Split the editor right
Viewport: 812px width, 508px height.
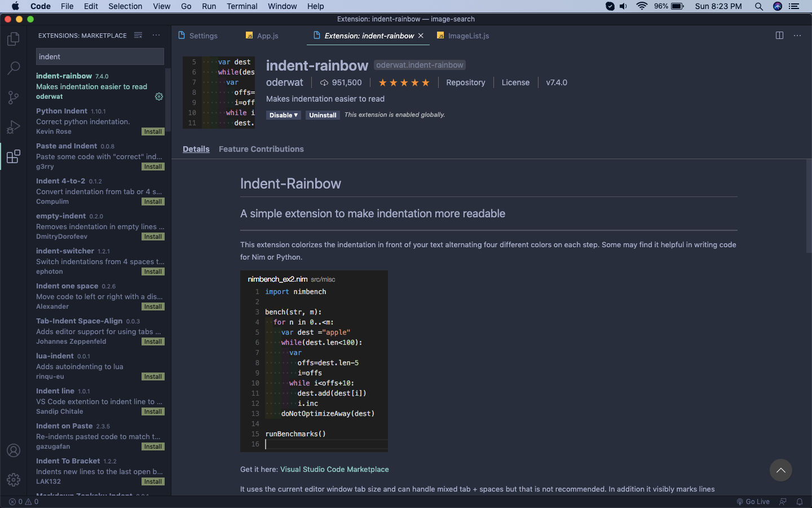[x=779, y=36]
